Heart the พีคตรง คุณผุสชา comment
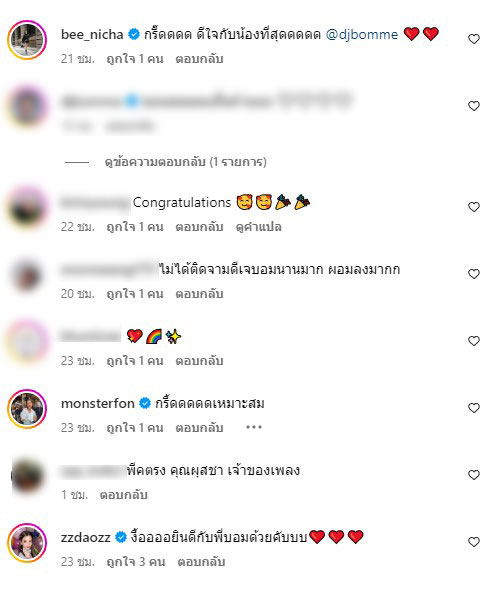489x599 pixels. 474,475
